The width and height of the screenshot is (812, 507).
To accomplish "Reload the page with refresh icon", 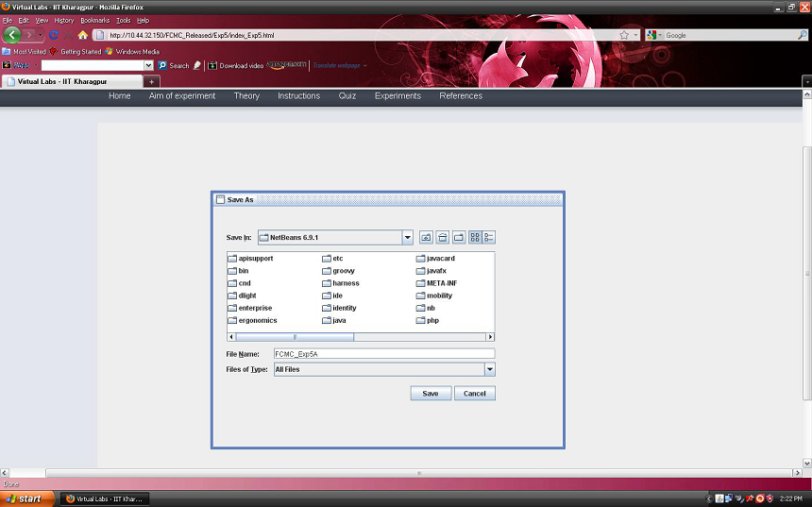I will (x=54, y=35).
